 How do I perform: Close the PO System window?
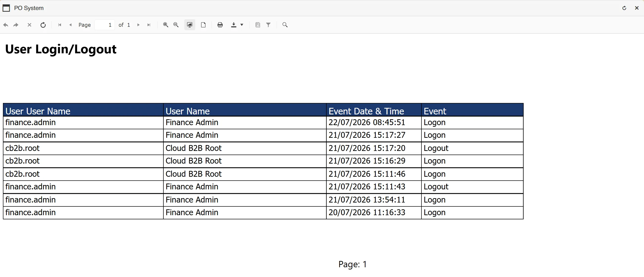637,8
